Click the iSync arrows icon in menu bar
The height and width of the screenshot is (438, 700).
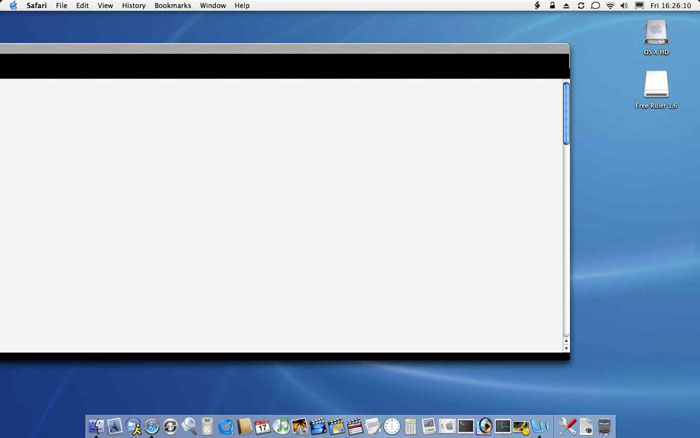click(581, 5)
